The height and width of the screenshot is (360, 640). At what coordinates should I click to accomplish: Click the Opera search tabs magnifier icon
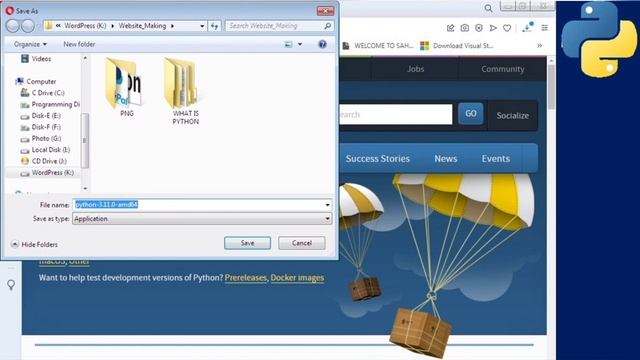click(488, 8)
